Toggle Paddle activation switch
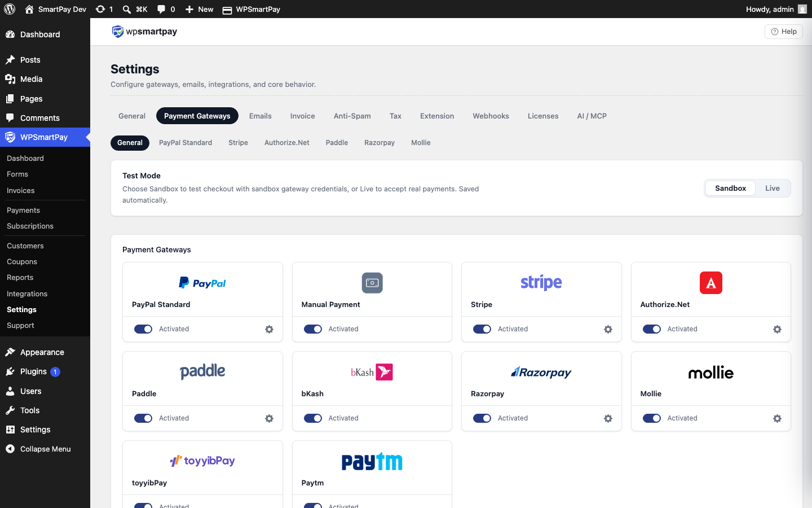The height and width of the screenshot is (508, 812). click(x=143, y=418)
